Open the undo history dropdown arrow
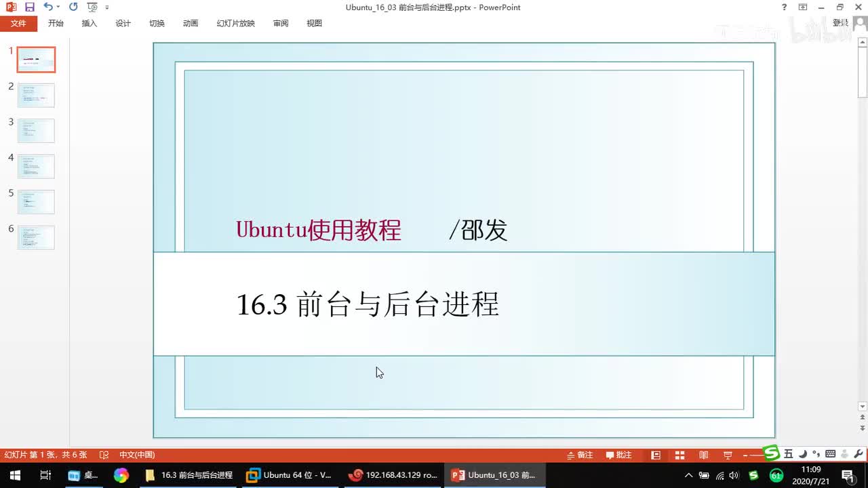This screenshot has height=488, width=868. [58, 7]
